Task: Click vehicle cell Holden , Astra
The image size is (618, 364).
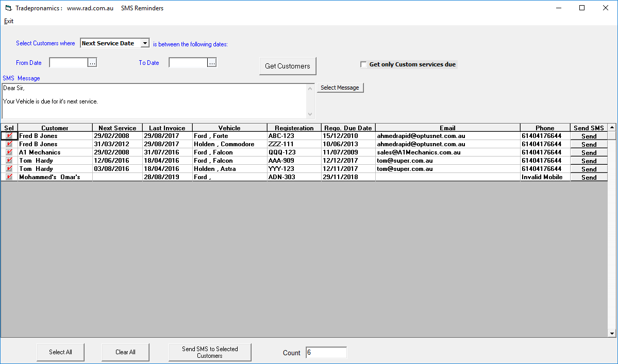Action: [229, 169]
